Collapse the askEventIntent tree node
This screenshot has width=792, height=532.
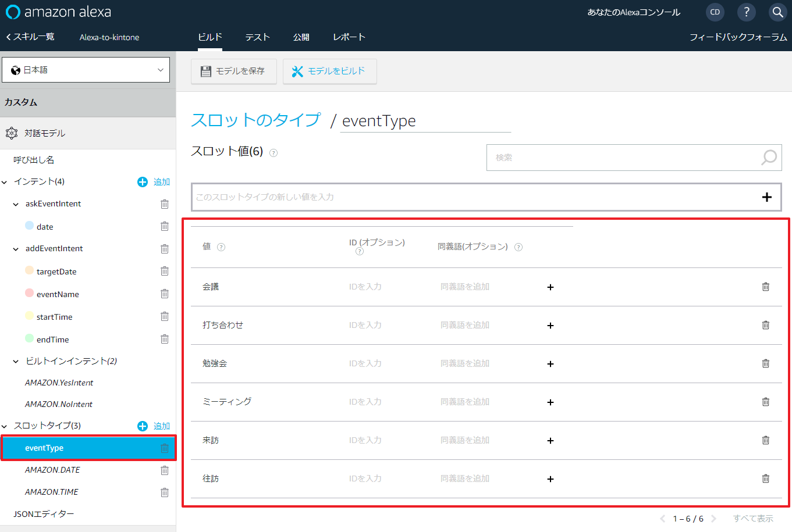pos(16,204)
